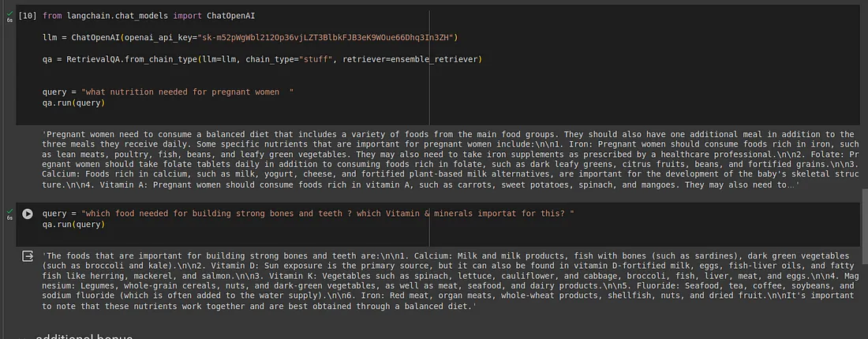This screenshot has width=868, height=339.
Task: Click the 6s execution time under cell [10]
Action: pos(10,20)
